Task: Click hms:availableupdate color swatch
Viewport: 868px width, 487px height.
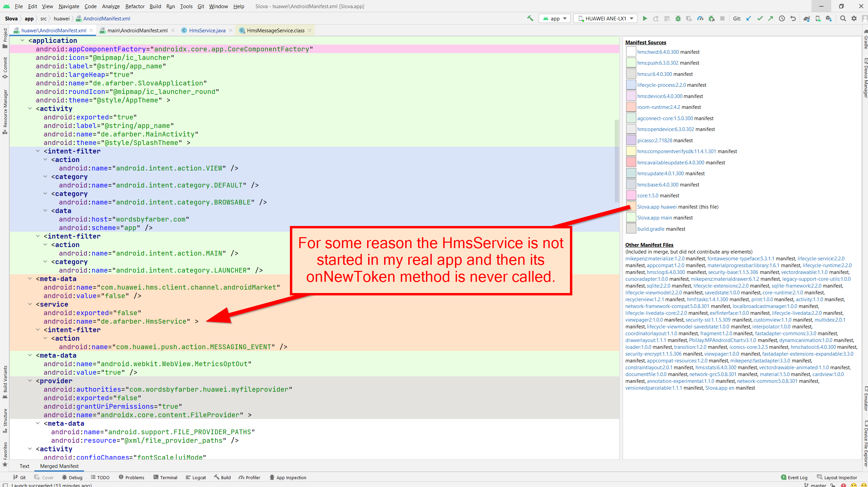Action: click(631, 162)
